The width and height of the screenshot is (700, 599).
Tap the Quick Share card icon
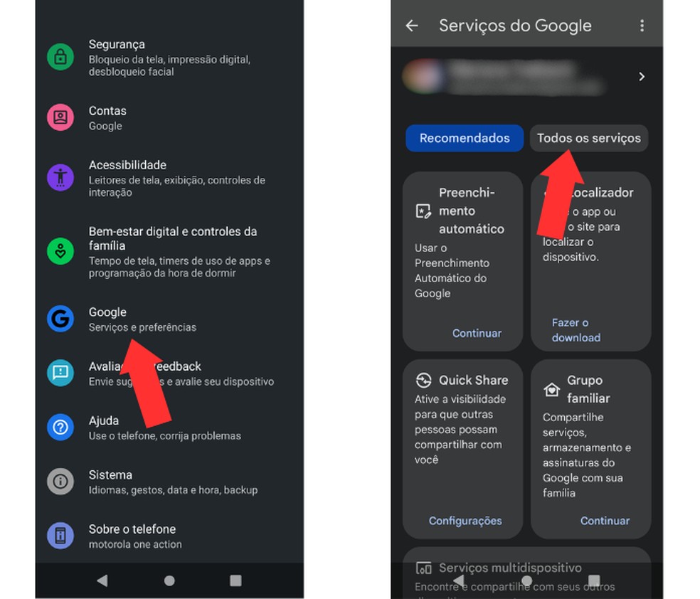pyautogui.click(x=423, y=381)
